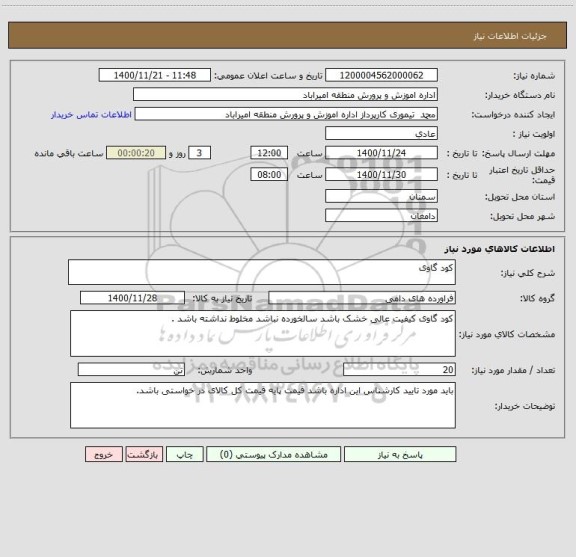Screen dimensions: 576x557
Task: Click the quantity field showing 20
Action: pos(399,370)
